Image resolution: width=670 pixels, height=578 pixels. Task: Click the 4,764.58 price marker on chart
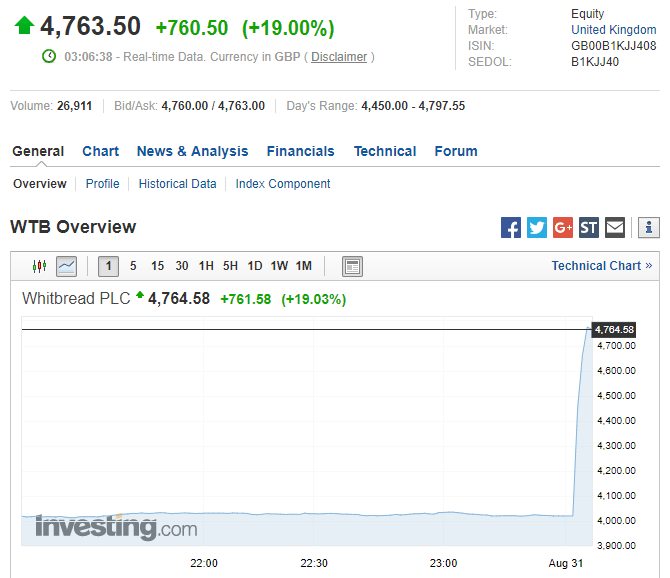614,330
